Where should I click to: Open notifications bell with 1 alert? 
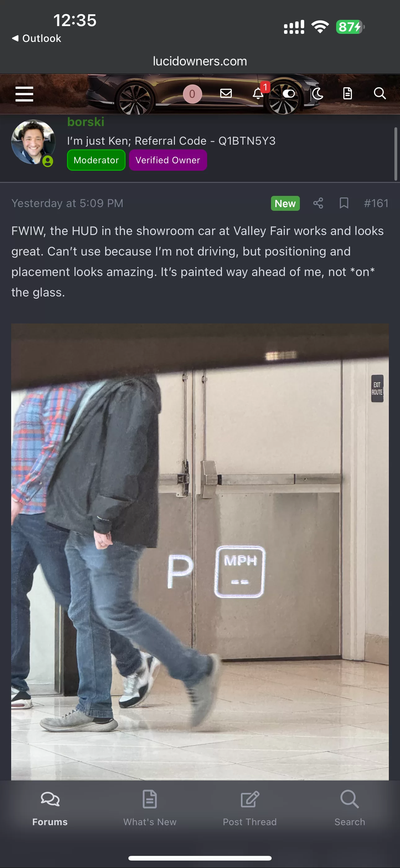[x=258, y=93]
